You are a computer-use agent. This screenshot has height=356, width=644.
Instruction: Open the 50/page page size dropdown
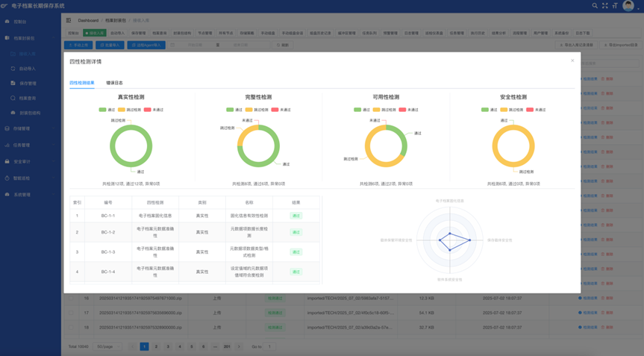click(109, 346)
